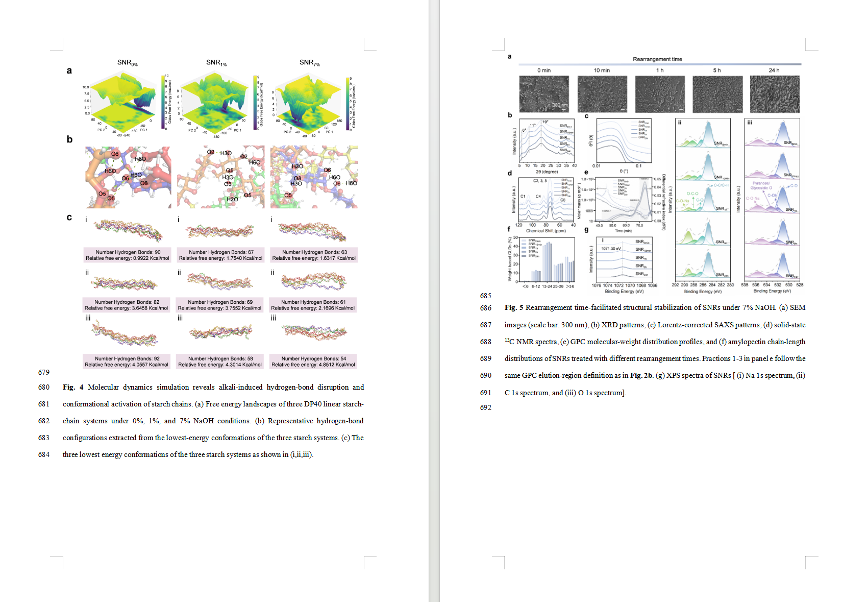Image resolution: width=868 pixels, height=602 pixels.
Task: Click the Na 1s XPS spectrum panel
Action: [x=624, y=259]
